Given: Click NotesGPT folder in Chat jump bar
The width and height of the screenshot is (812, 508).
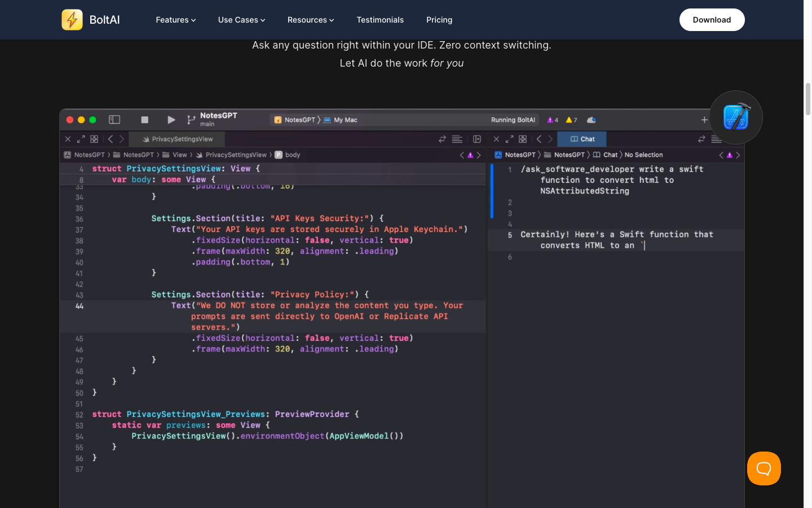Looking at the screenshot, I should tap(564, 155).
